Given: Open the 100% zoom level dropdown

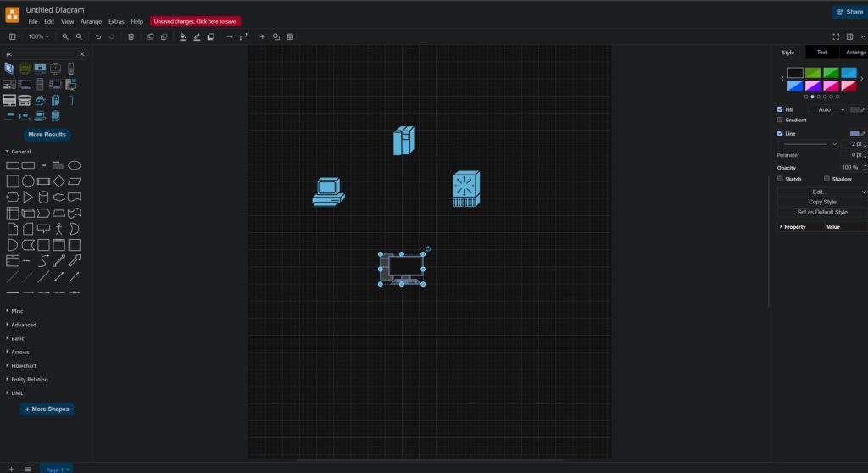Looking at the screenshot, I should tap(38, 37).
